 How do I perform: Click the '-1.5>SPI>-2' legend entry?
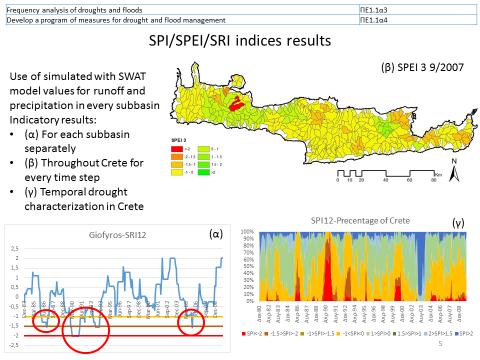(280, 333)
